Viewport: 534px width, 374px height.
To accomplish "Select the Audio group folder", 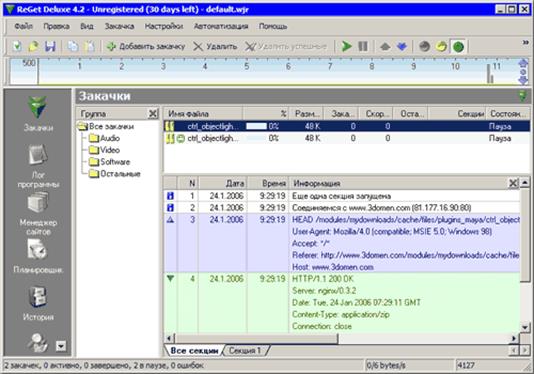I will pos(104,138).
